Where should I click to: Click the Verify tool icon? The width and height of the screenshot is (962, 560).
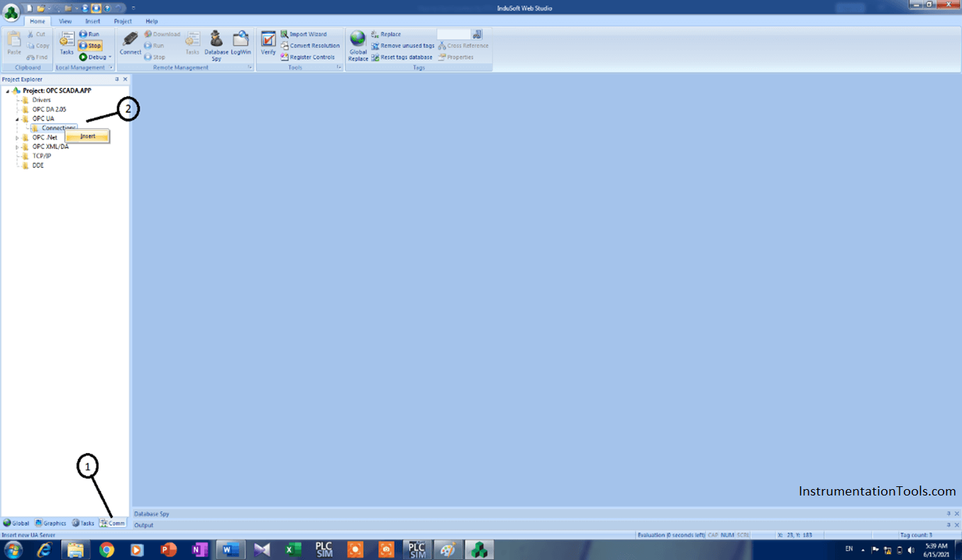tap(268, 44)
